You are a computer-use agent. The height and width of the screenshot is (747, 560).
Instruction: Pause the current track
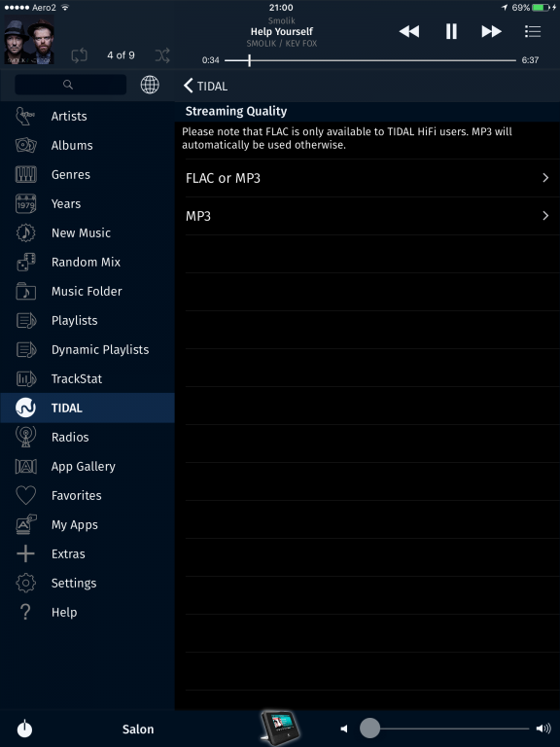[x=451, y=31]
